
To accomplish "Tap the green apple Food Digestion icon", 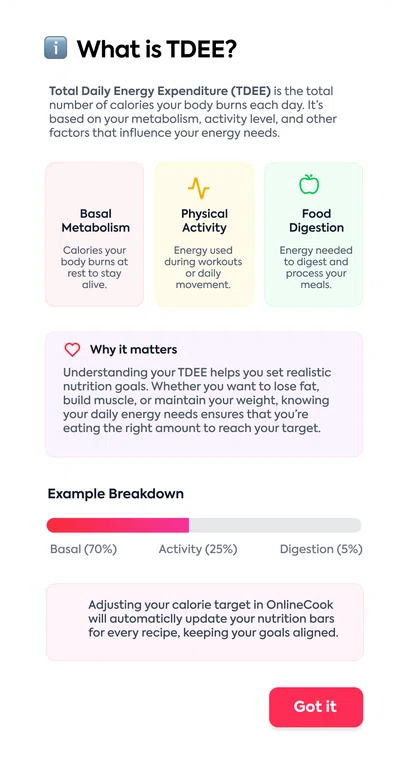I will pyautogui.click(x=309, y=184).
